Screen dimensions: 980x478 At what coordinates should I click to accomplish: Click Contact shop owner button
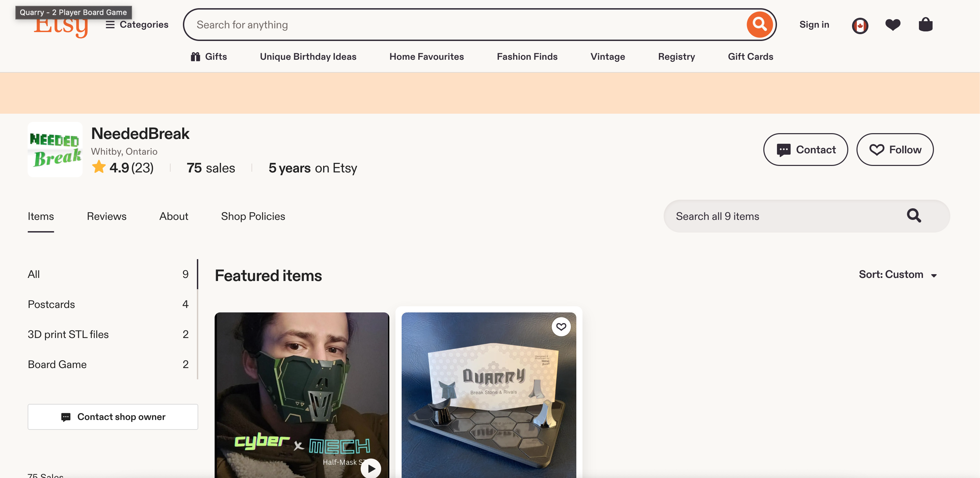click(x=113, y=417)
